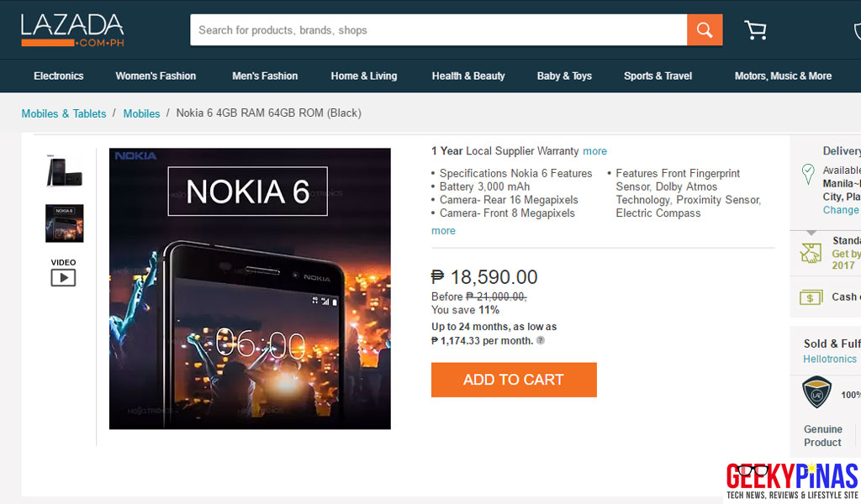The width and height of the screenshot is (861, 504).
Task: Select the second Nokia 6 thumbnail
Action: 64,223
